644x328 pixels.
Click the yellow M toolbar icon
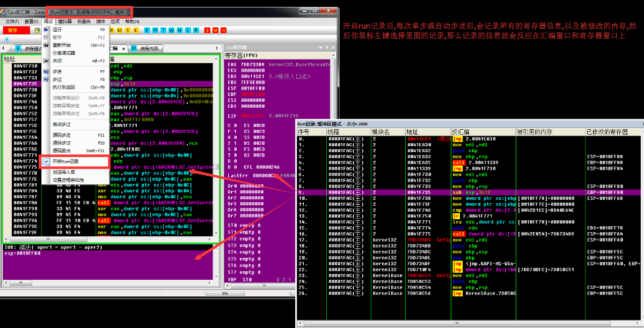click(x=120, y=30)
